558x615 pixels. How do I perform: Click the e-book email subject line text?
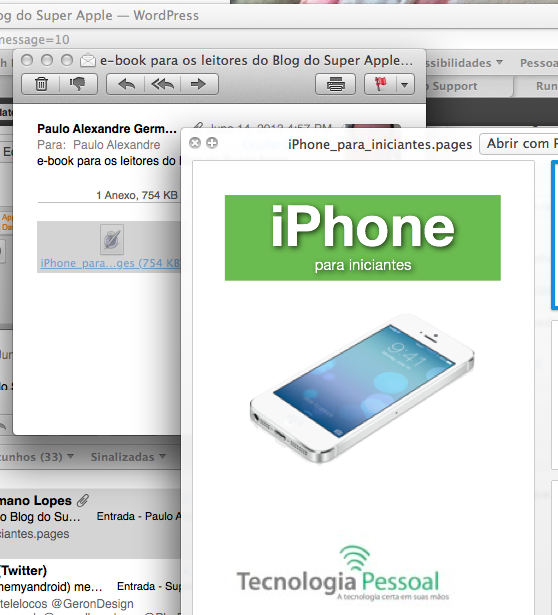coord(107,161)
